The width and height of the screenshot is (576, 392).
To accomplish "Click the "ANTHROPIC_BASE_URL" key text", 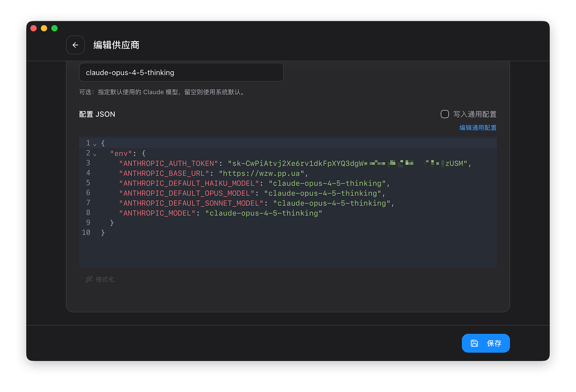I will coord(164,173).
